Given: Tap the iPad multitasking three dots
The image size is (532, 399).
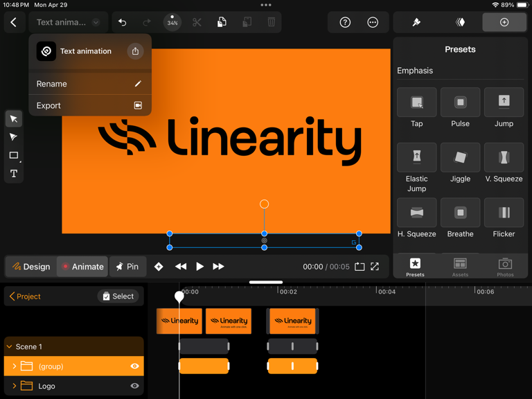Looking at the screenshot, I should pos(266,5).
